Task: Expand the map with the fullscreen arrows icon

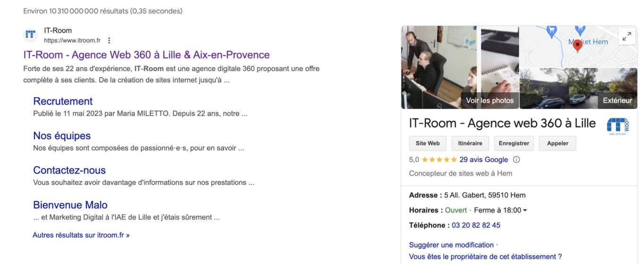Action: (627, 36)
